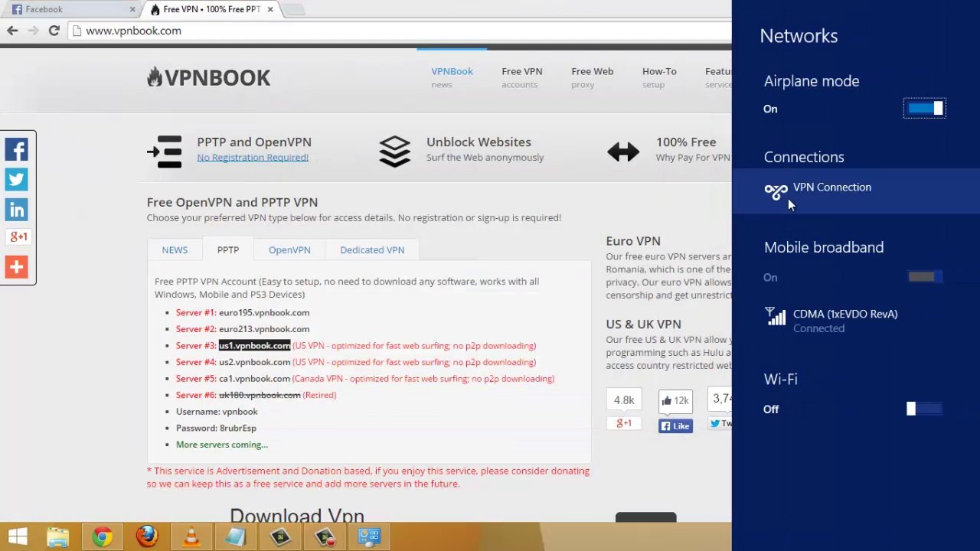Click the VPN Connection network icon
Viewport: 980px width, 551px height.
click(x=776, y=191)
